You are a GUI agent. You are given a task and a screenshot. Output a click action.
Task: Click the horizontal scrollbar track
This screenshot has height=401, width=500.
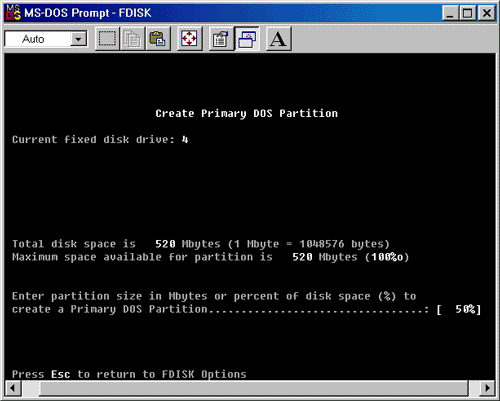coord(250,388)
